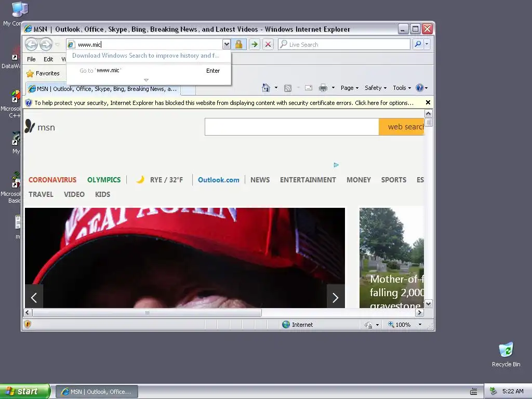Click the red Stop loading button
This screenshot has width=532, height=399.
[x=268, y=44]
